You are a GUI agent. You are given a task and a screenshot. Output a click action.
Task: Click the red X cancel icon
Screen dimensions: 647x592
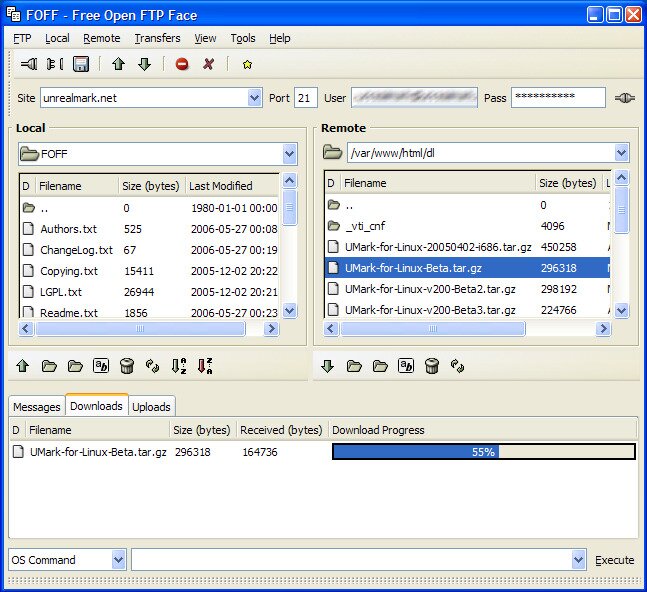pyautogui.click(x=208, y=64)
